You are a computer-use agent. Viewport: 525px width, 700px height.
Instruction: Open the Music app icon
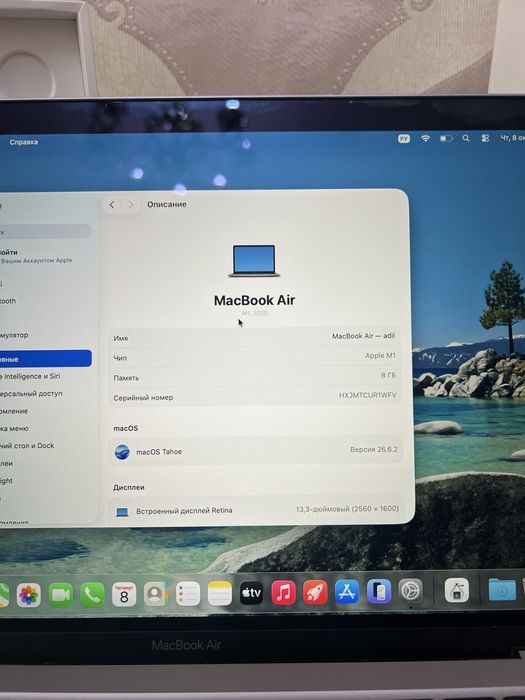pyautogui.click(x=283, y=593)
